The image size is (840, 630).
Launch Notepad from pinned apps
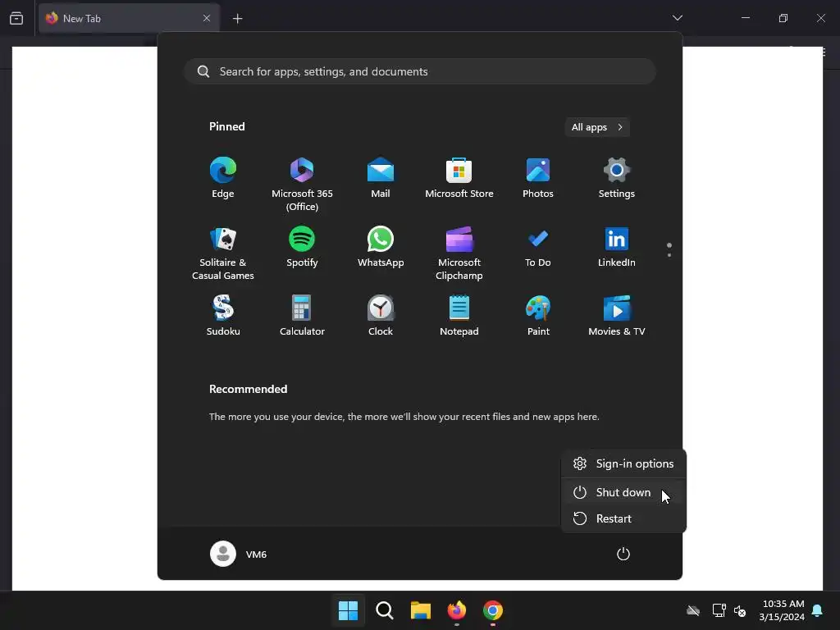459,316
